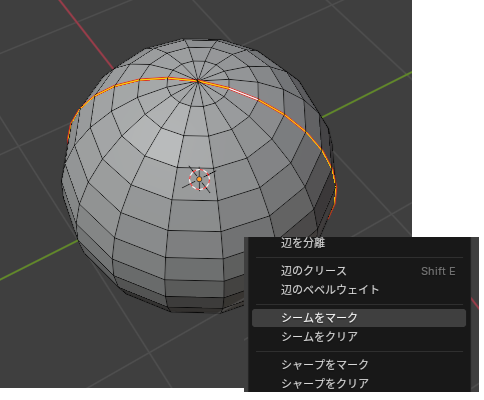The width and height of the screenshot is (484, 400).
Task: Click the red-white 3D cursor on the sphere
Action: pyautogui.click(x=199, y=179)
